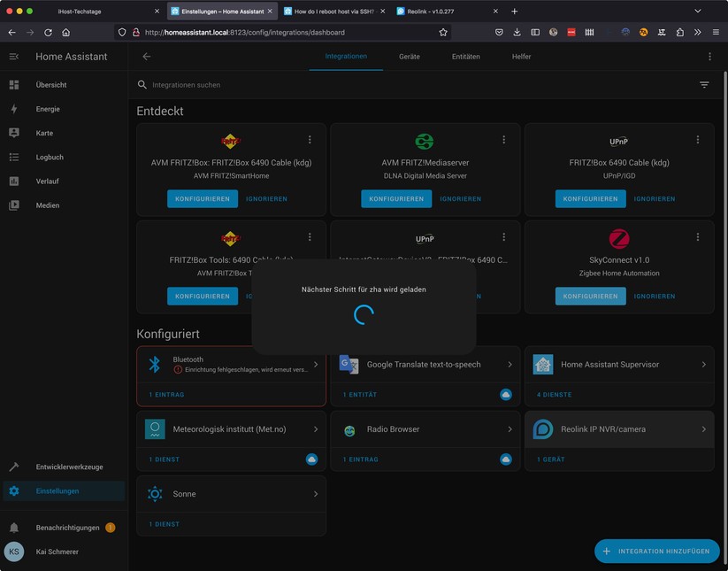Open the Karte map icon in the sidebar

click(14, 133)
